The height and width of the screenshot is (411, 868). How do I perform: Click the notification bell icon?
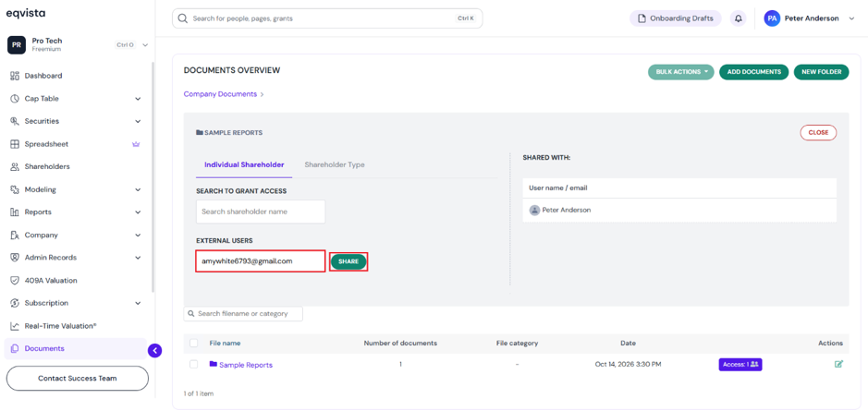[x=738, y=18]
